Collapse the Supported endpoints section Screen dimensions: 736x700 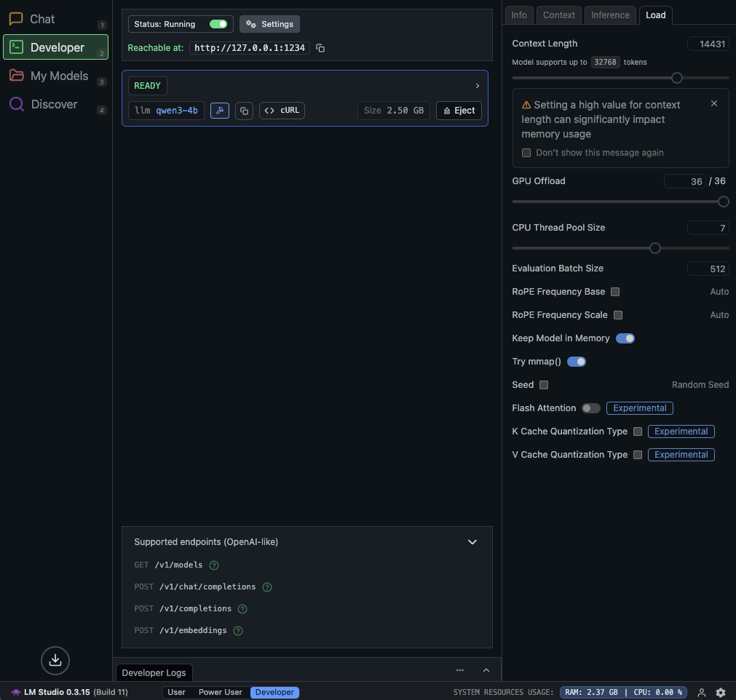point(472,542)
